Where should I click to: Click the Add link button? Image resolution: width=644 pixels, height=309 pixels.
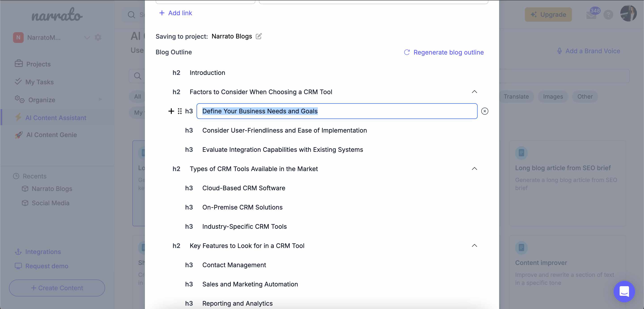(x=176, y=13)
